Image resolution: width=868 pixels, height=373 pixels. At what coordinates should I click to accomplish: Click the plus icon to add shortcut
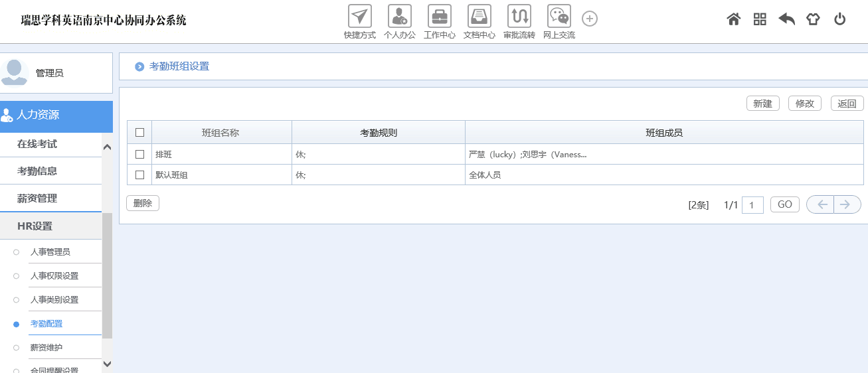590,19
